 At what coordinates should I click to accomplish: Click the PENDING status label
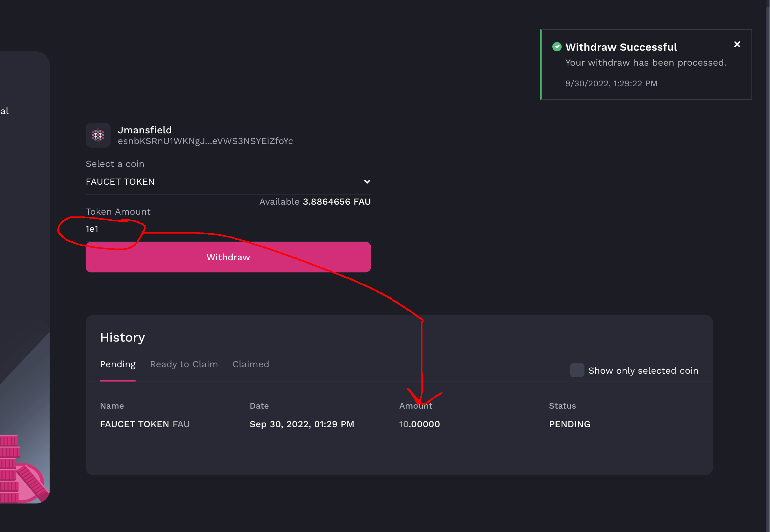tap(569, 424)
